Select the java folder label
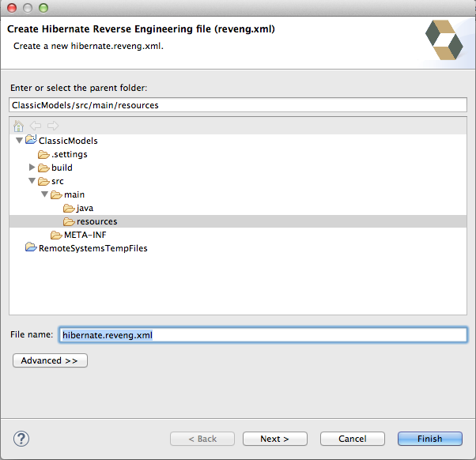 (x=85, y=209)
